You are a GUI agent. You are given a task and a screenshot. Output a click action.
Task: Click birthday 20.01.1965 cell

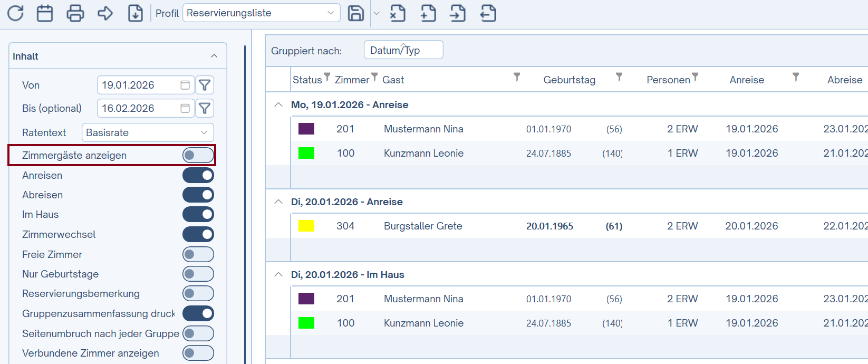[549, 226]
